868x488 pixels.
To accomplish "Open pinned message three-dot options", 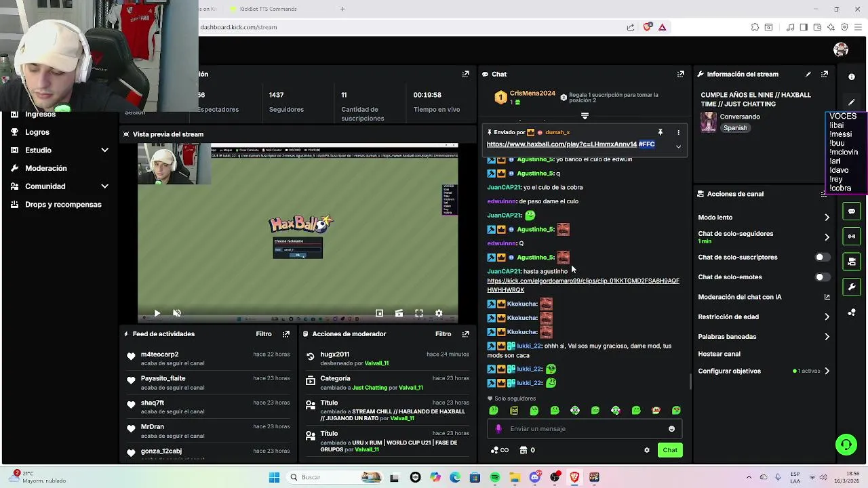I will pyautogui.click(x=678, y=132).
